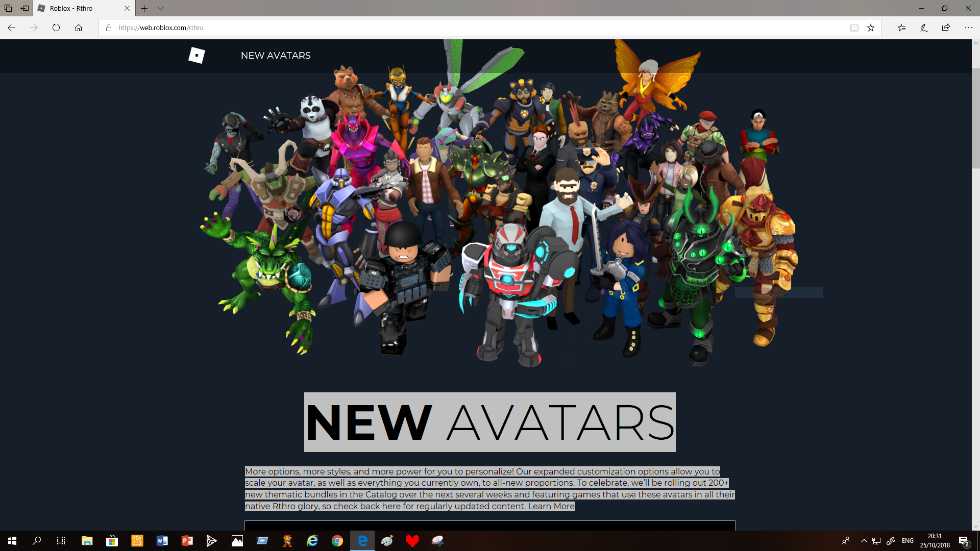Share this page icon
The image size is (980, 551).
(946, 28)
